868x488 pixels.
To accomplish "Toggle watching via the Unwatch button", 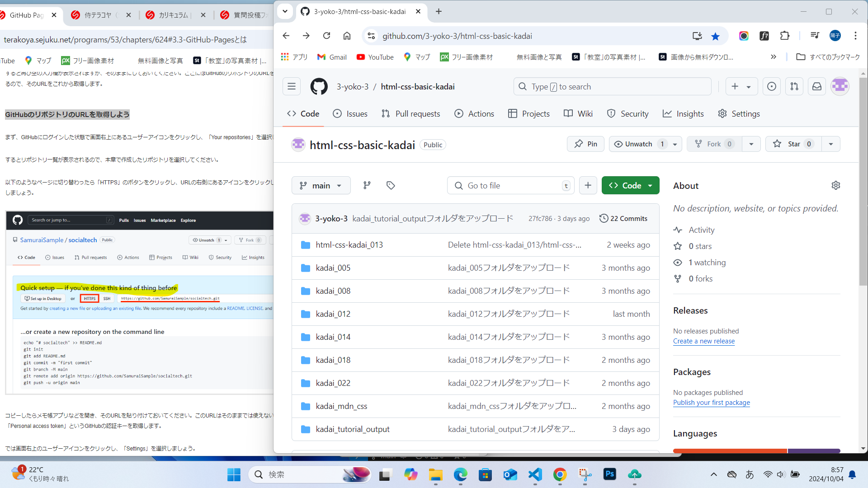I will click(x=637, y=144).
